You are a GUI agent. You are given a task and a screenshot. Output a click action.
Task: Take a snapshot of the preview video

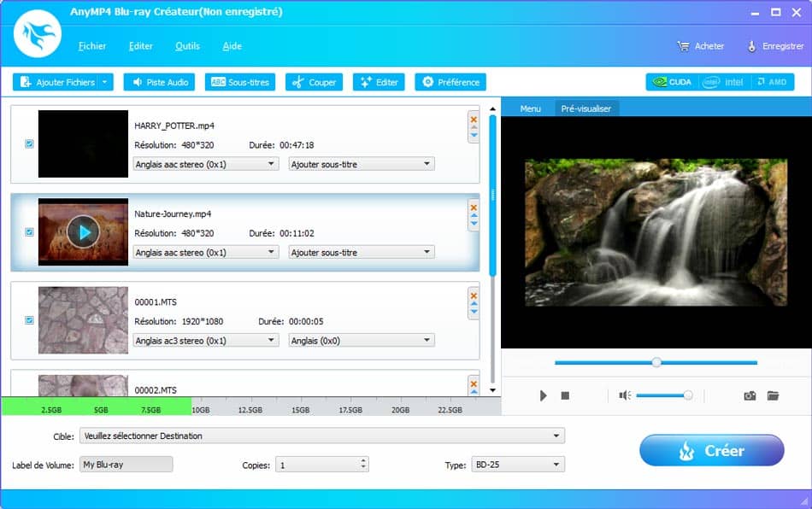pyautogui.click(x=750, y=395)
